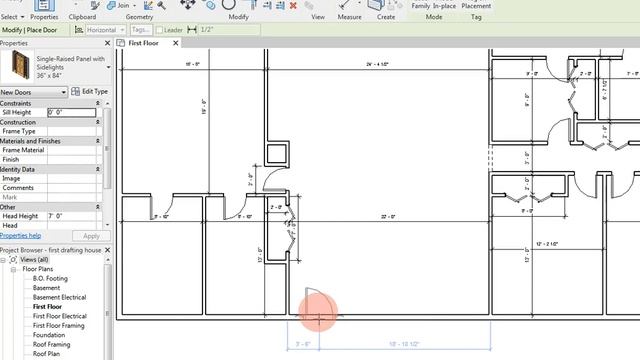Close the First Floor view tab
Image resolution: width=640 pixels, height=360 pixels.
(x=176, y=43)
